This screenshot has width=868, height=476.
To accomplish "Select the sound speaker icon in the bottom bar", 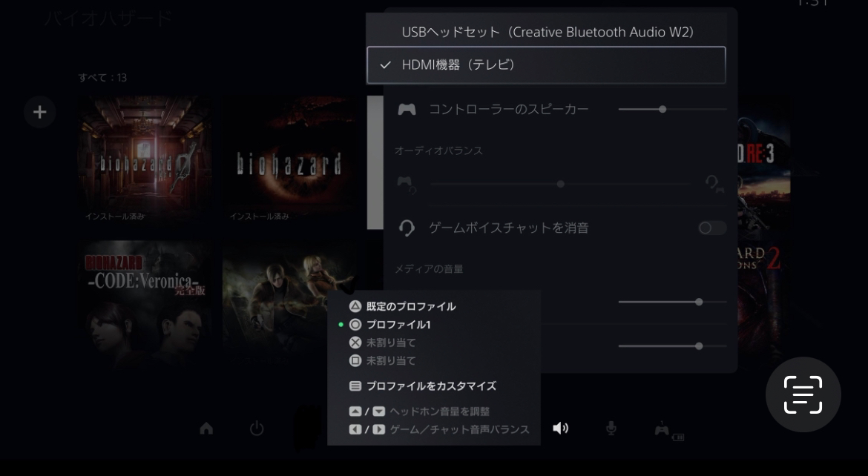I will [560, 429].
